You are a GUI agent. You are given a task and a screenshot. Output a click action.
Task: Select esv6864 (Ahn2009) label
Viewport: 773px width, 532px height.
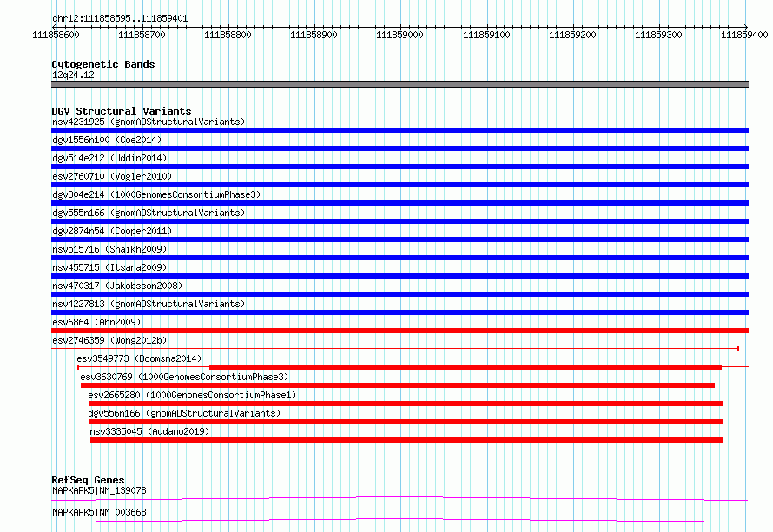96,322
